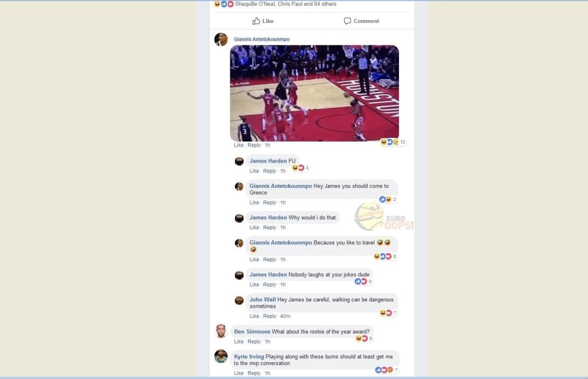Click John Wall's small avatar
Screen dimensions: 588x379
239,300
